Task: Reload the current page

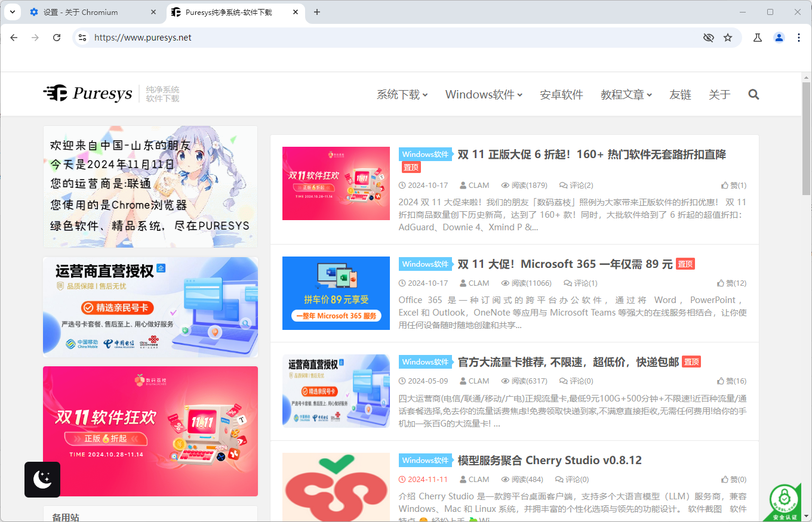Action: click(x=57, y=37)
